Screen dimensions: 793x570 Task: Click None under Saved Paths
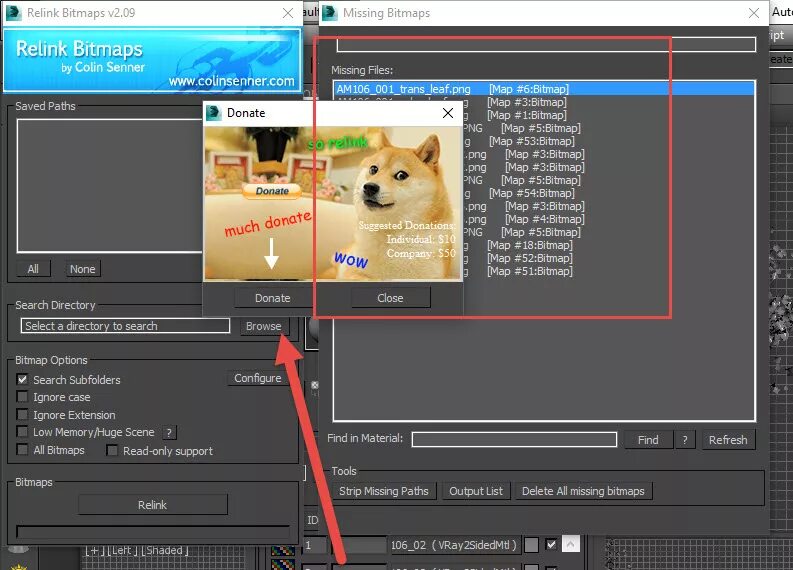[82, 269]
